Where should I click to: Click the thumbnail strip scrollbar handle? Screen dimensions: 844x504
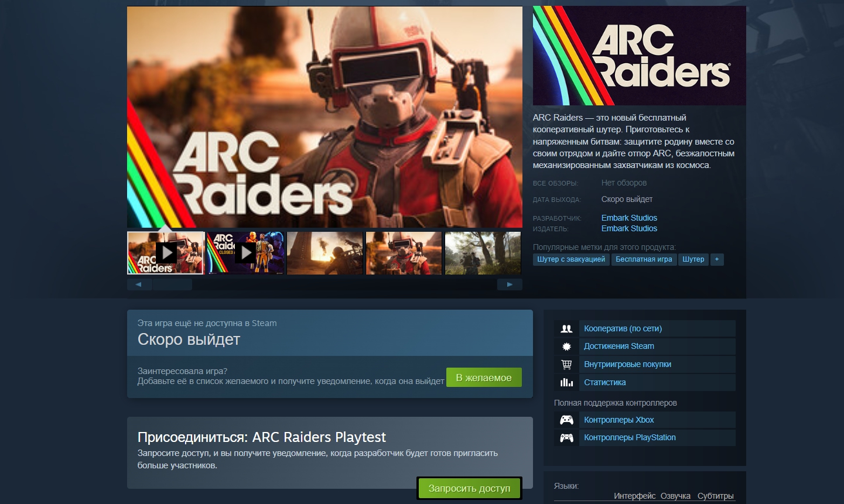click(x=172, y=284)
